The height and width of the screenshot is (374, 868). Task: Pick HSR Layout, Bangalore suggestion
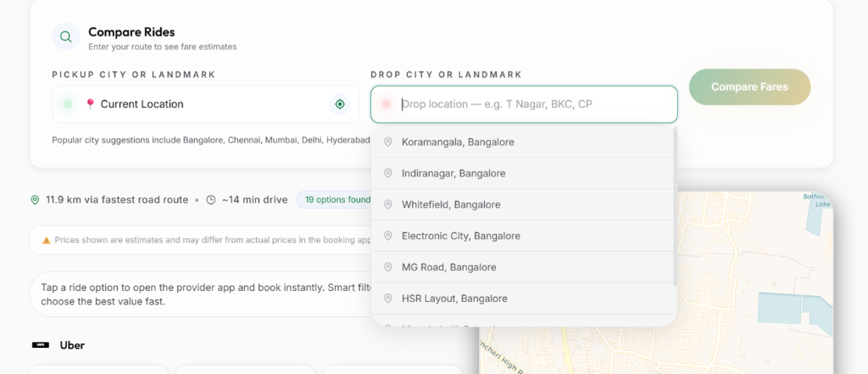point(522,299)
